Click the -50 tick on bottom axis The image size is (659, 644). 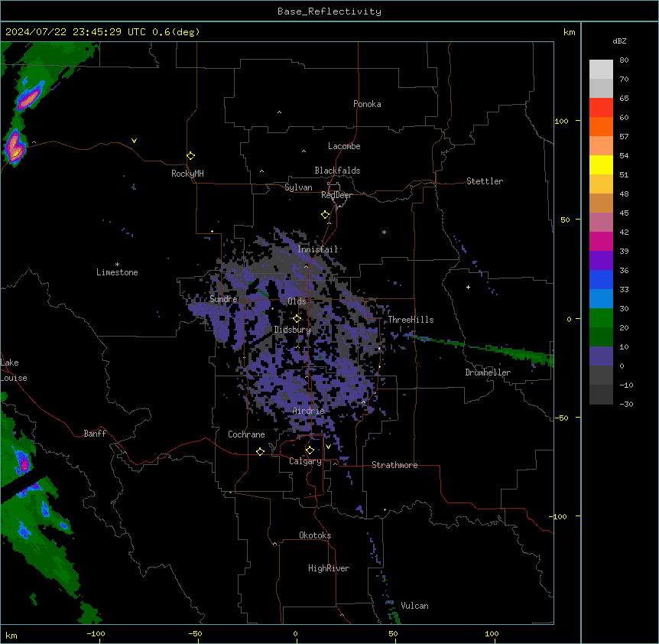click(195, 634)
